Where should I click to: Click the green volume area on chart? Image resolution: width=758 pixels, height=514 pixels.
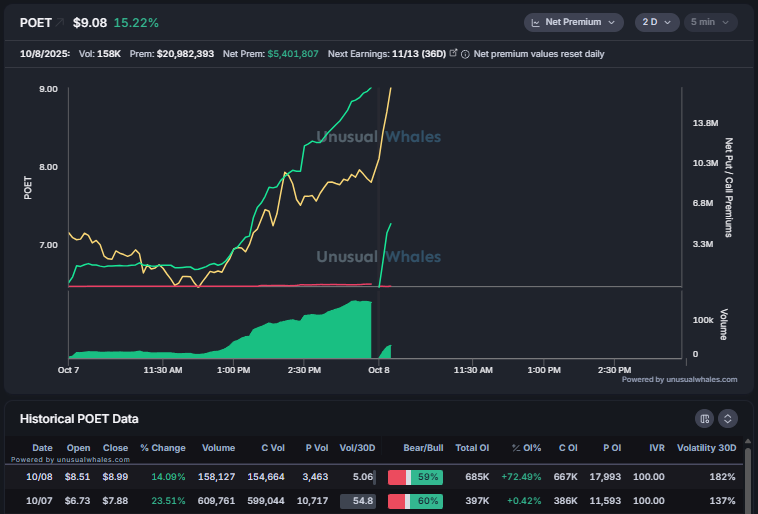(x=310, y=338)
